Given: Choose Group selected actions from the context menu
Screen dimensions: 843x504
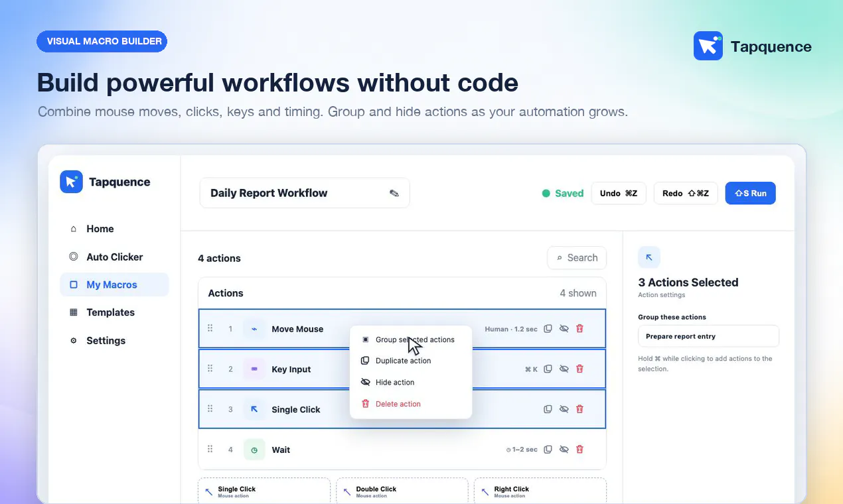Looking at the screenshot, I should pyautogui.click(x=411, y=340).
